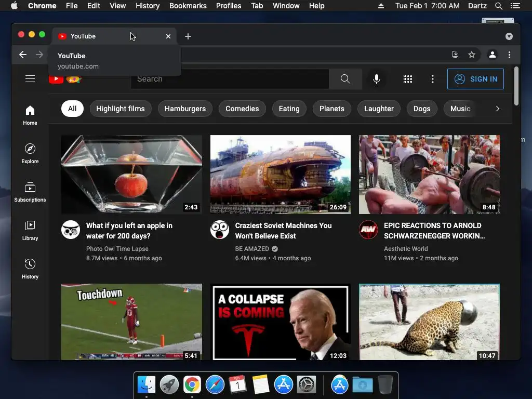
Task: Click BE AMAZED channel avatar
Action: point(220,230)
